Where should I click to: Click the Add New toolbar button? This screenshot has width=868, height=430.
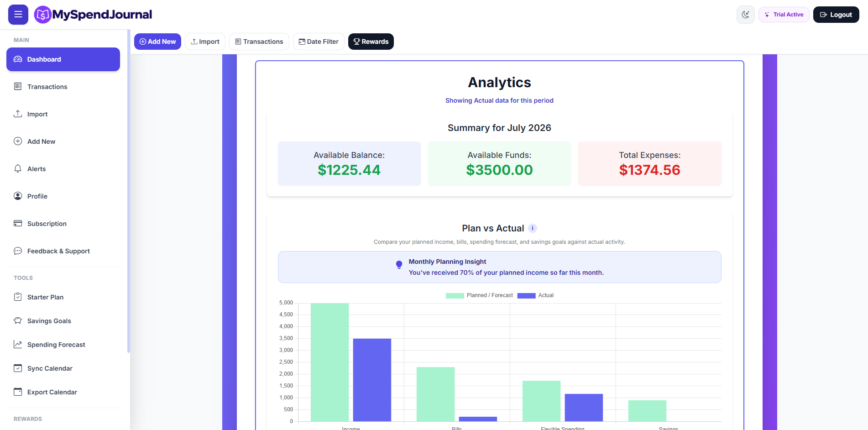(x=157, y=42)
